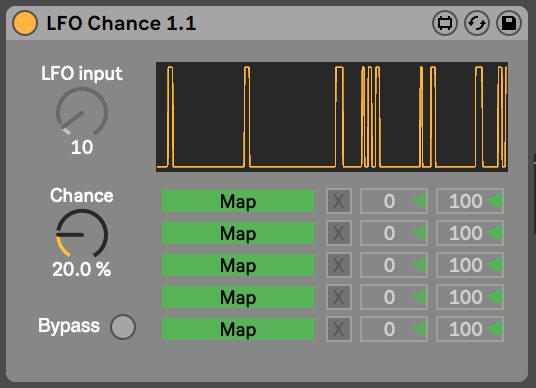Click the 20.0 % chance value

coord(82,269)
